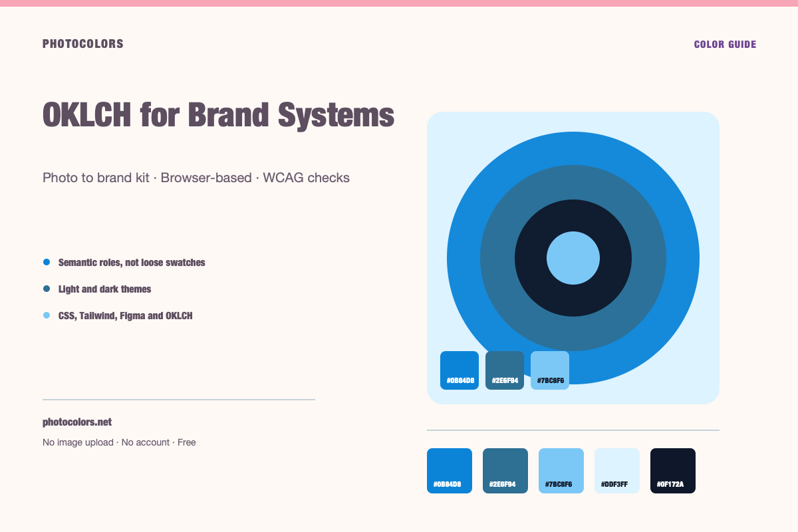The width and height of the screenshot is (798, 532).
Task: Visit the photocolors.net link
Action: (77, 422)
